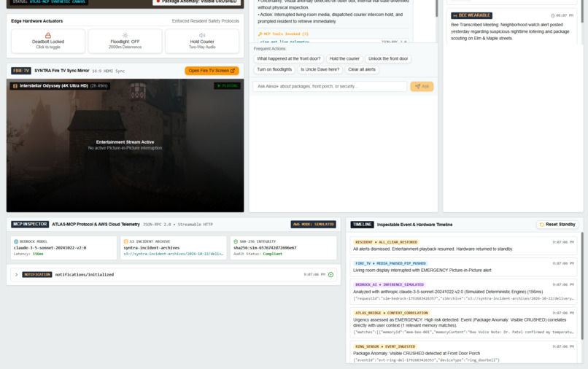Viewport: 588px width, 369px height.
Task: Select RESIDENT ALL_CLEAR_RESTORED timeline event
Action: 463,246
